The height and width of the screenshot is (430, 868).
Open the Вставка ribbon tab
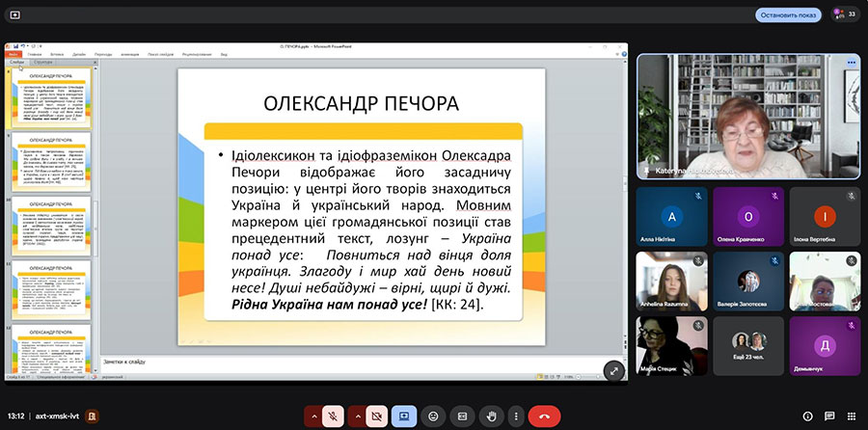(x=57, y=54)
